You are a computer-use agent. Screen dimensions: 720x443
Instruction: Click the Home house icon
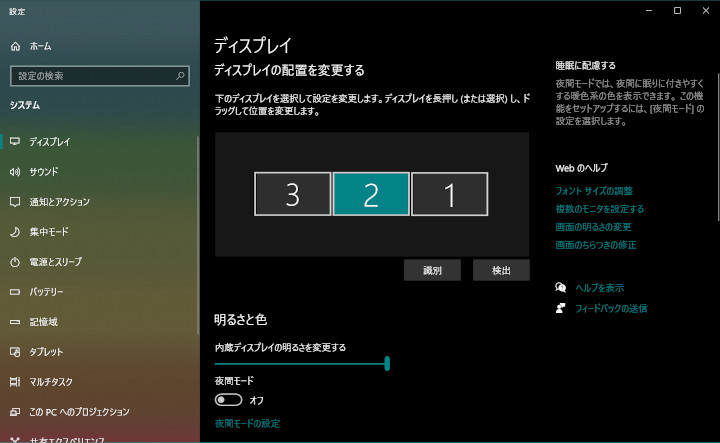pos(15,46)
